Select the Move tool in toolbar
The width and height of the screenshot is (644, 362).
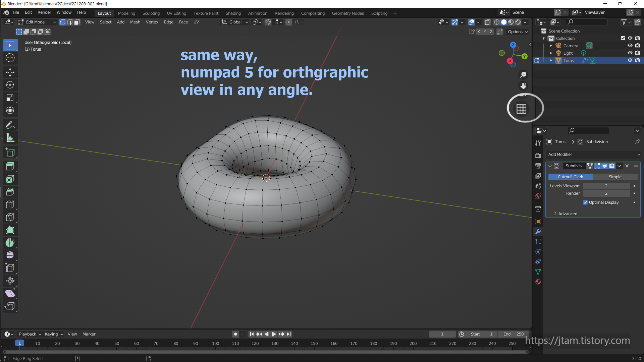(x=10, y=72)
